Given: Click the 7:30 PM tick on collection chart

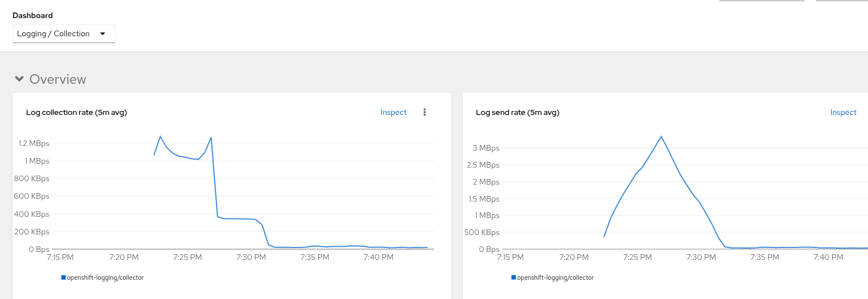Looking at the screenshot, I should click(x=251, y=257).
